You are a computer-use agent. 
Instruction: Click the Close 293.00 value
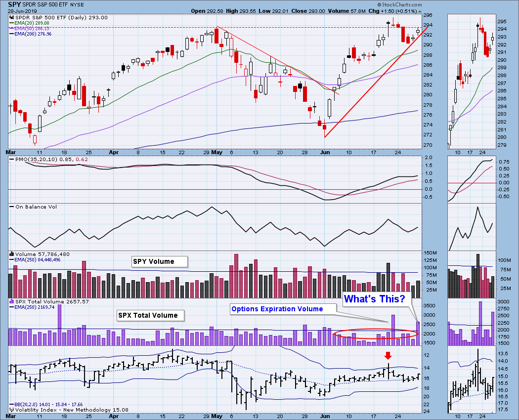point(308,11)
